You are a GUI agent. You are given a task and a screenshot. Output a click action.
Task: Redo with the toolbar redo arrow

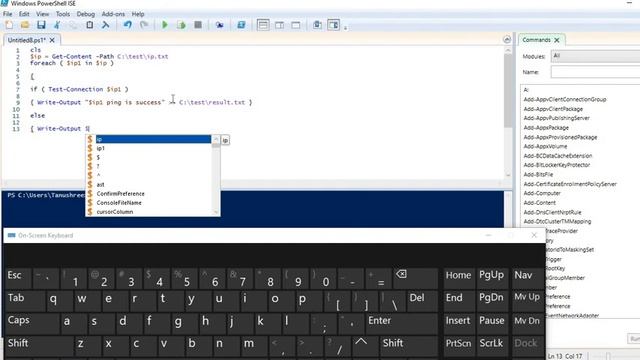(144, 25)
